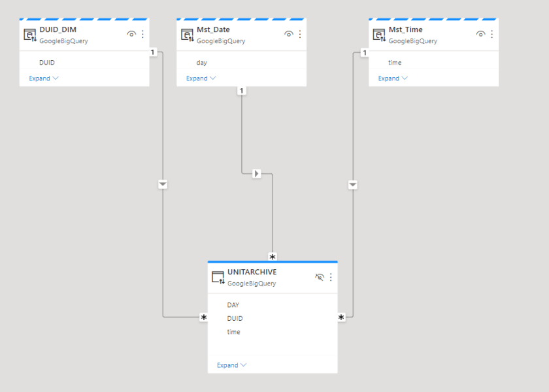The image size is (549, 392).
Task: Click the cross-filter icon on Mst_Time relationship line
Action: tap(353, 184)
